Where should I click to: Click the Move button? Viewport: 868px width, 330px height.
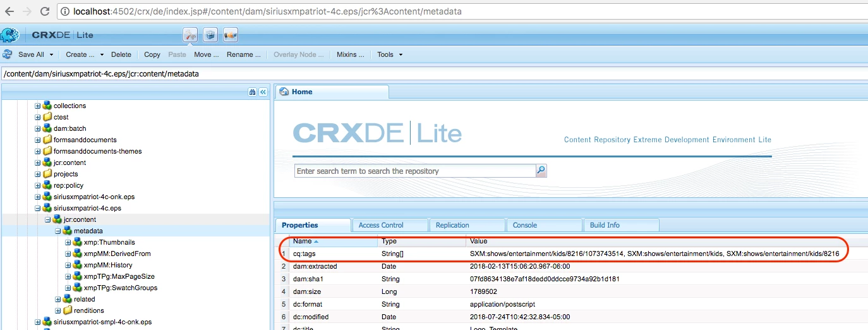[207, 54]
